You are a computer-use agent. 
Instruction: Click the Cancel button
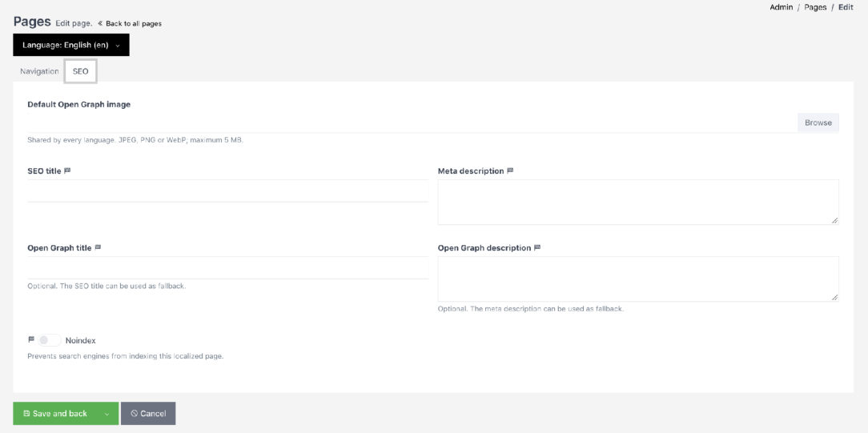148,414
